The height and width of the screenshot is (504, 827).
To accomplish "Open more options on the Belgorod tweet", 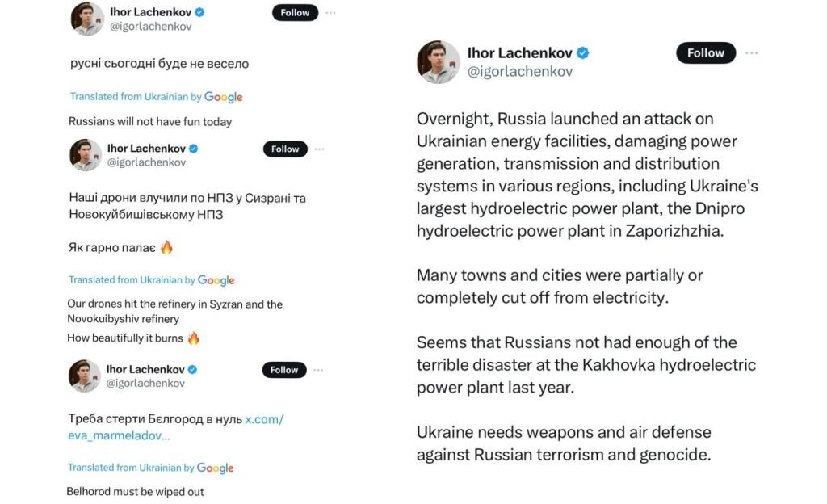I will pyautogui.click(x=319, y=370).
